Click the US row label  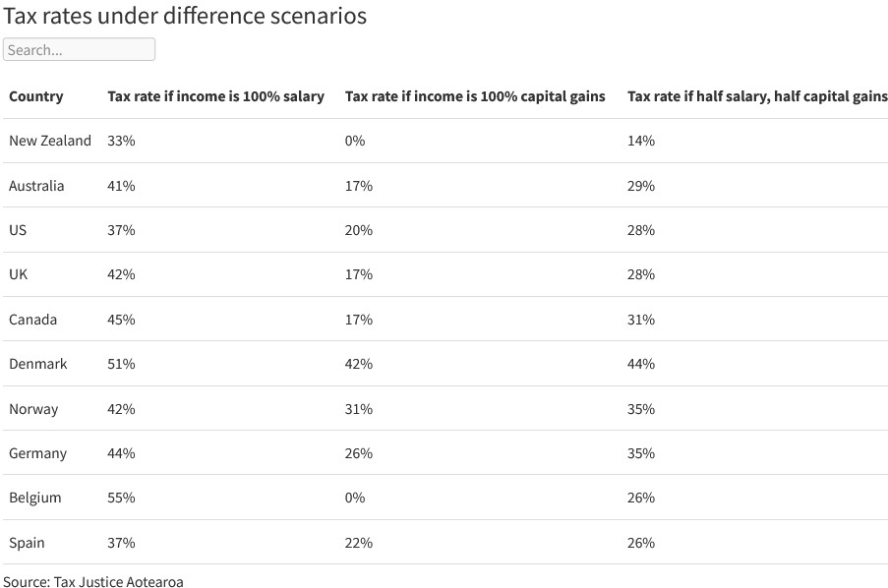(x=18, y=230)
